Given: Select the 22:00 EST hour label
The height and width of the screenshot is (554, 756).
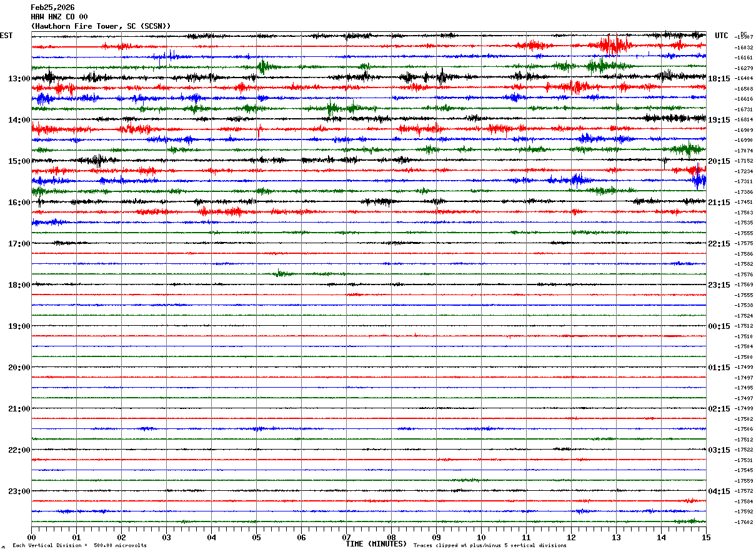Looking at the screenshot, I should (x=19, y=450).
